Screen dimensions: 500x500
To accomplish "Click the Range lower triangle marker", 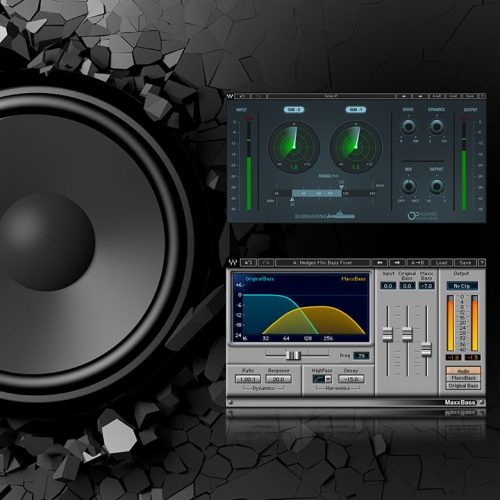I will pos(292,199).
